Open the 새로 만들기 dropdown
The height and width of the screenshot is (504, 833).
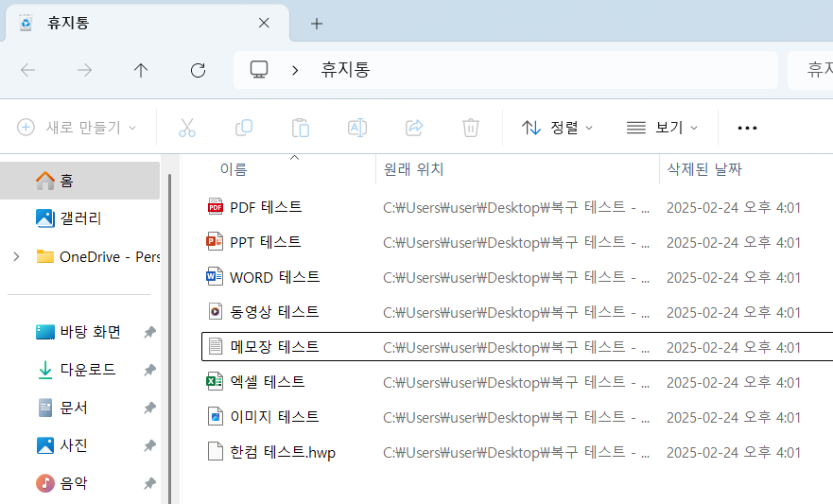pos(78,128)
